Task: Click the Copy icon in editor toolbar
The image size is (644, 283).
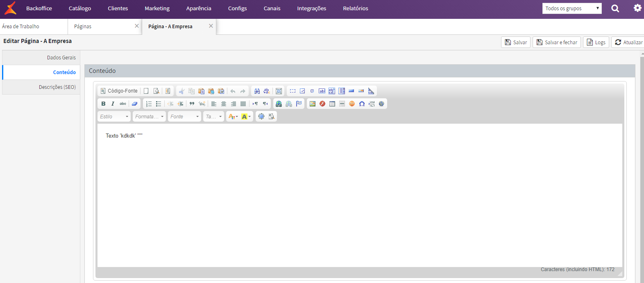Action: [191, 91]
